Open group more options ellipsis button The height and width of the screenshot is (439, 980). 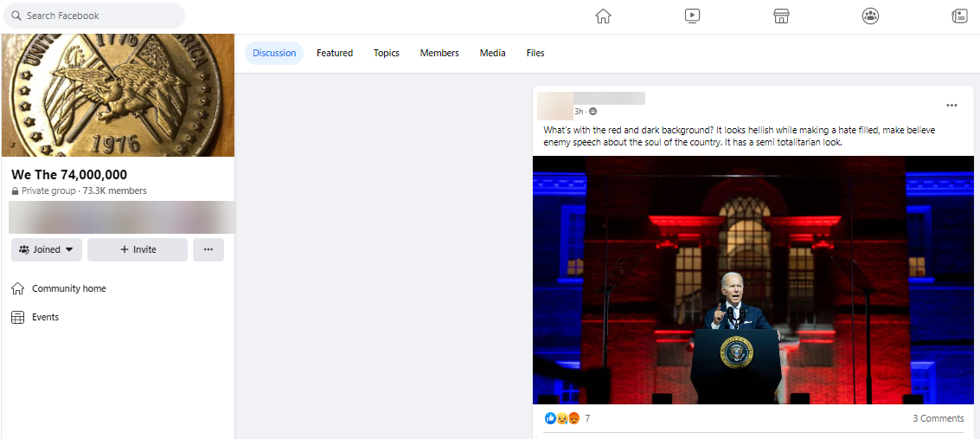pos(208,249)
